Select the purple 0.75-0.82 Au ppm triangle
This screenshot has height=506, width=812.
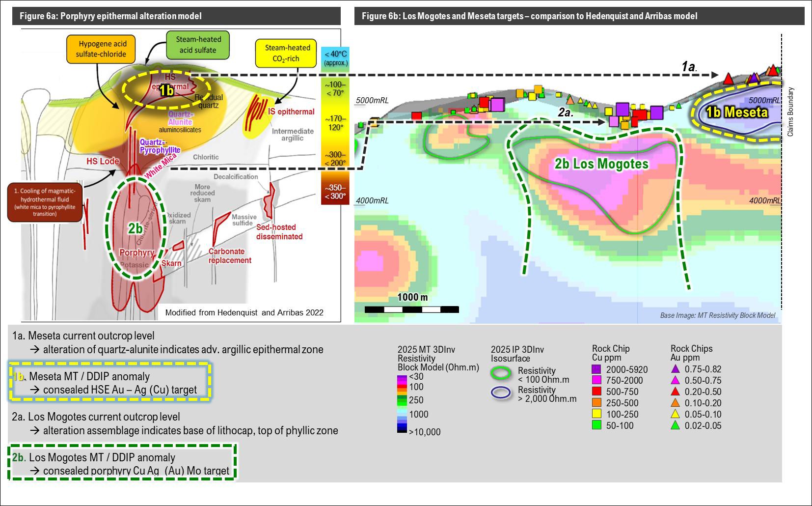point(676,369)
